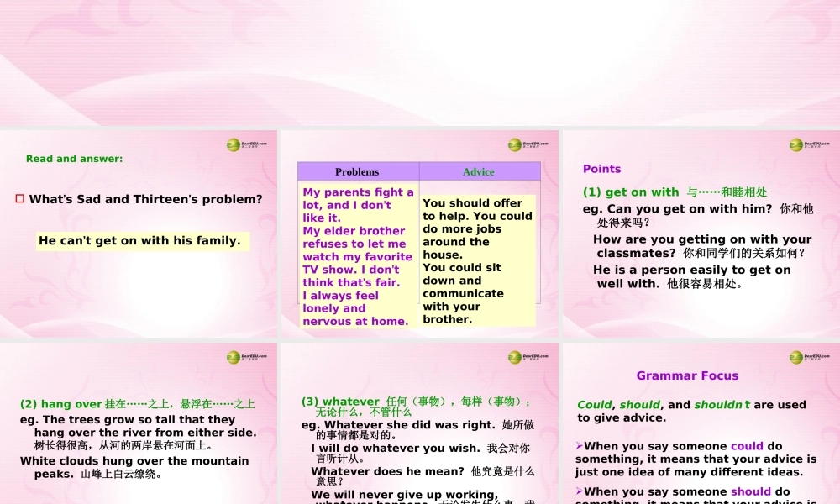Image resolution: width=840 pixels, height=504 pixels.
Task: Click the DearEDU logo on the Points slide
Action: pos(798,144)
